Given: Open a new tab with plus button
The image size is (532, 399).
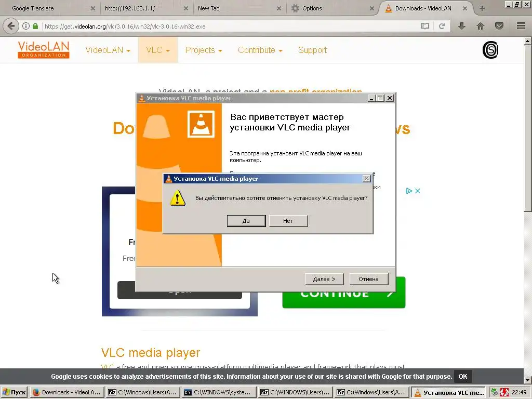Looking at the screenshot, I should coord(482,8).
